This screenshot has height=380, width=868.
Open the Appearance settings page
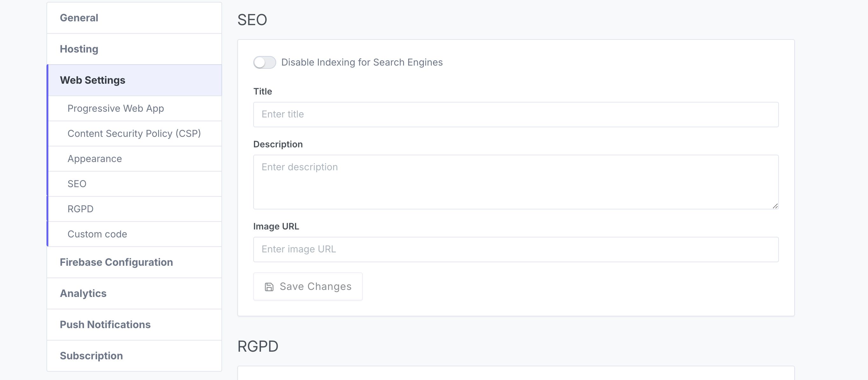tap(95, 158)
